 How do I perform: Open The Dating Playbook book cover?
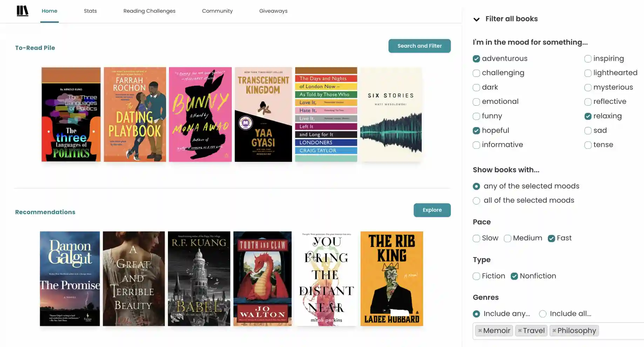pos(135,114)
